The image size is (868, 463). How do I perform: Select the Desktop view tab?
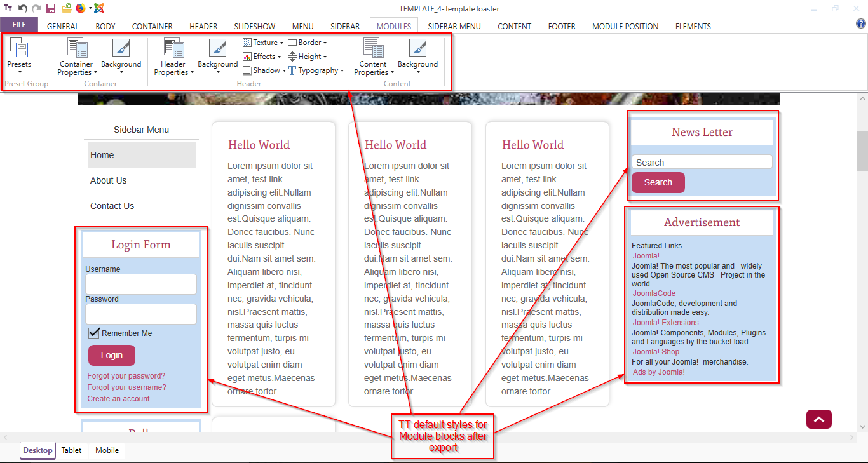(x=38, y=450)
